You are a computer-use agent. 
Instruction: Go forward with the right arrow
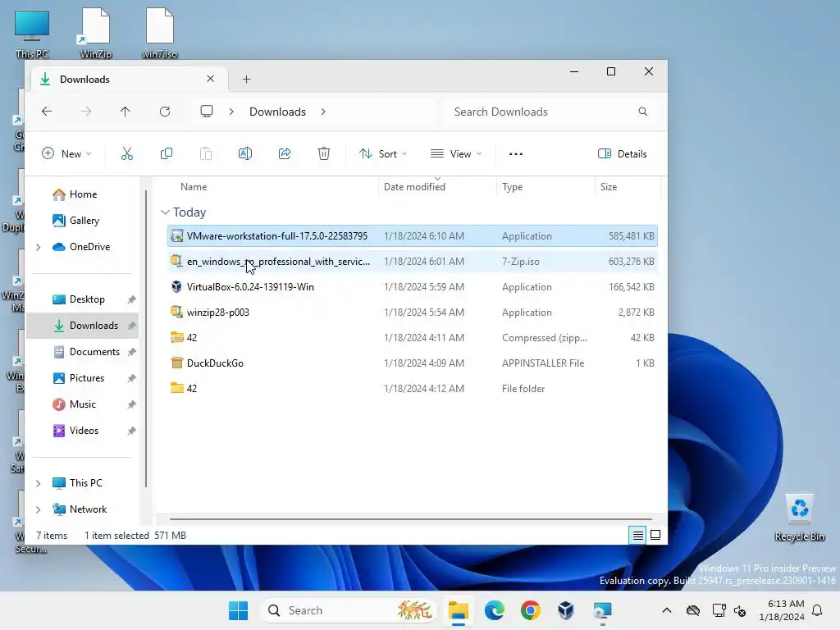point(85,112)
